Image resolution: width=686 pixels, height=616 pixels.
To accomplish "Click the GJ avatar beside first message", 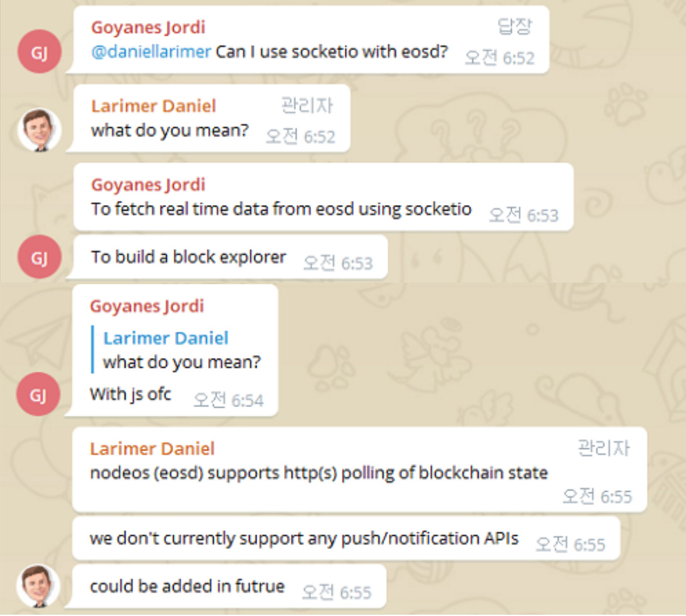I will [40, 51].
